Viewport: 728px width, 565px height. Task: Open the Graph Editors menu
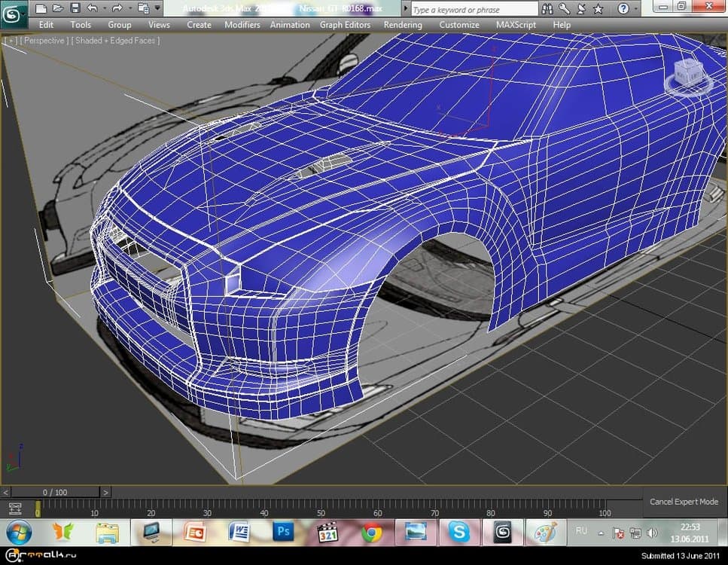[346, 25]
